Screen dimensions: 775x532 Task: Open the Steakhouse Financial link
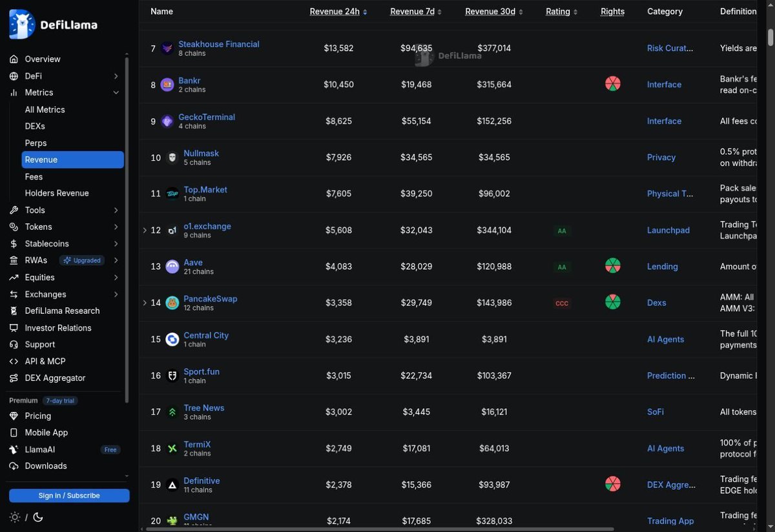click(x=219, y=44)
